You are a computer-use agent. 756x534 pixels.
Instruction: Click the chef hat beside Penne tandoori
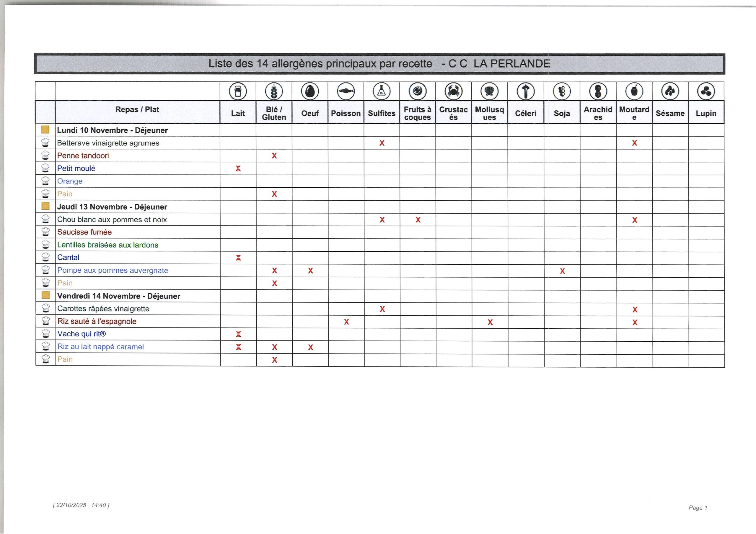(x=45, y=155)
